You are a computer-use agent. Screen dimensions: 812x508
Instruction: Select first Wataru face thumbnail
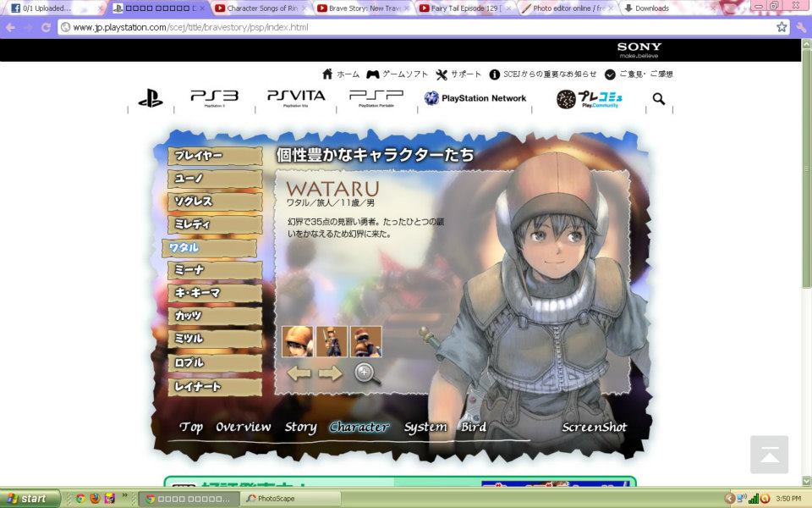point(297,341)
